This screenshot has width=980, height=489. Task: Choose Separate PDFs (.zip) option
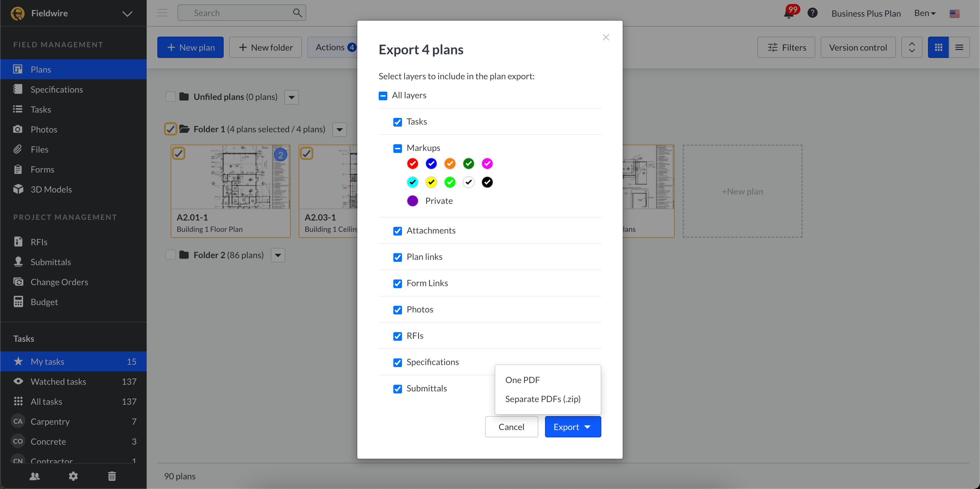(x=543, y=399)
